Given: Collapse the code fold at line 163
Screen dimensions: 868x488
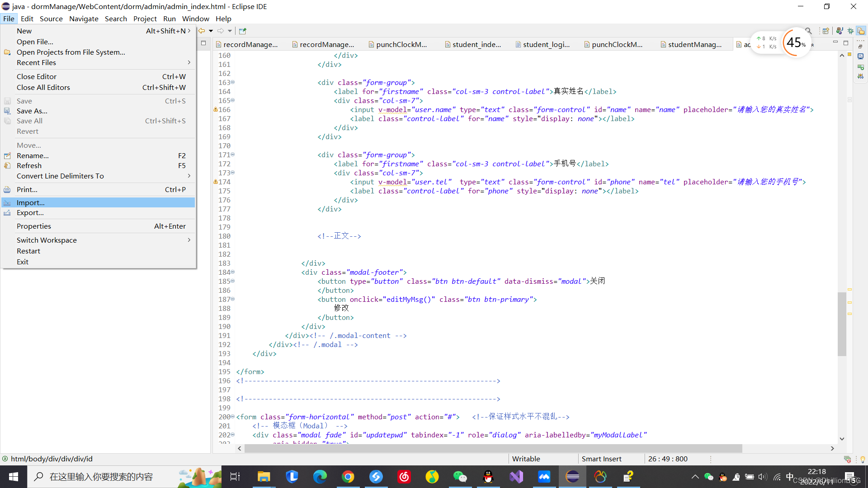Looking at the screenshot, I should [233, 82].
